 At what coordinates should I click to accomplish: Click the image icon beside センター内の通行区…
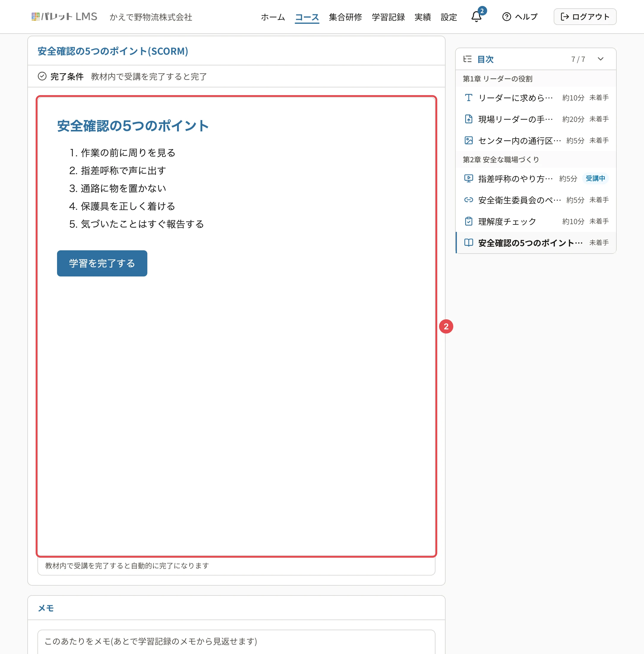pos(468,141)
